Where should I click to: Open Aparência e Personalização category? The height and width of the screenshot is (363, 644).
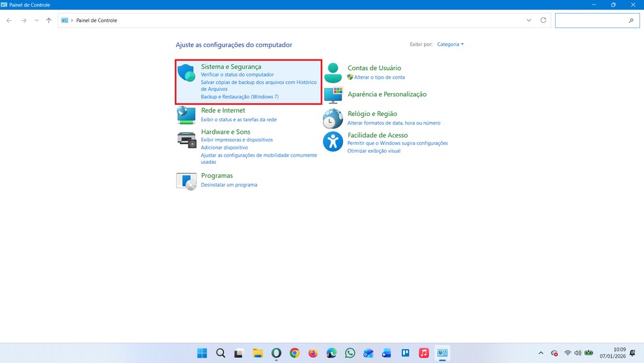pyautogui.click(x=387, y=94)
